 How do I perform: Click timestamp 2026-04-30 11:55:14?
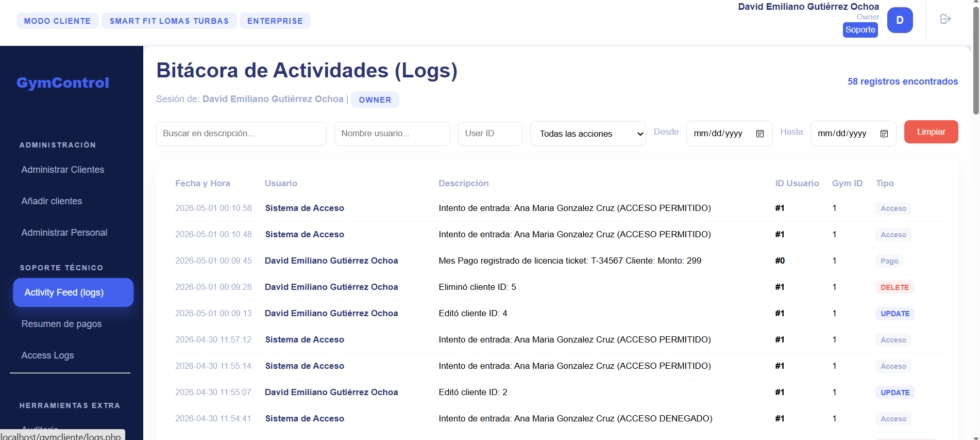213,366
